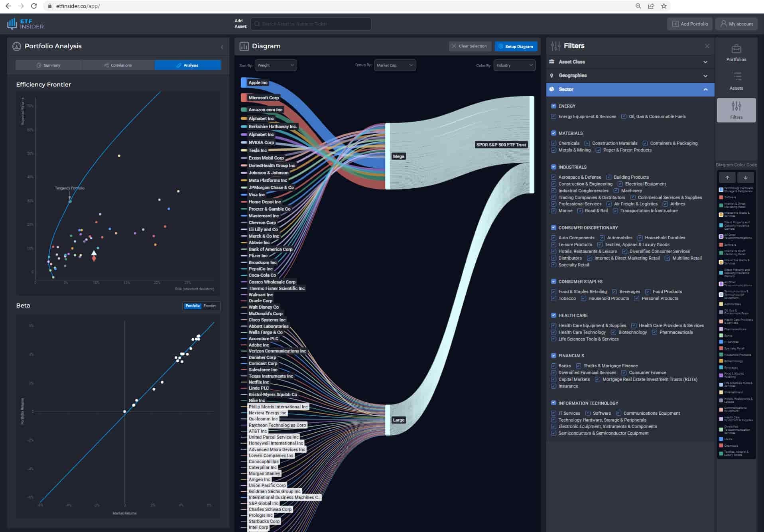
Task: Toggle the MATERIALS sector checkbox
Action: point(553,133)
